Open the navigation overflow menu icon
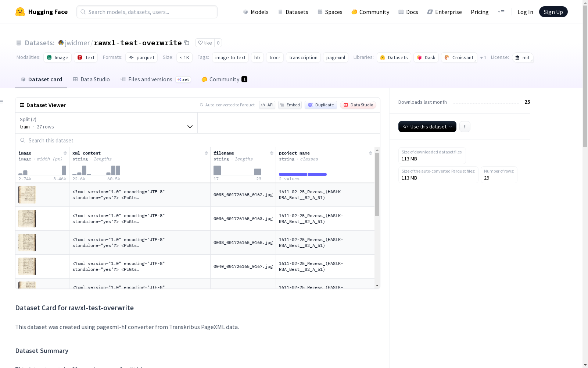This screenshot has height=368, width=588. [501, 12]
